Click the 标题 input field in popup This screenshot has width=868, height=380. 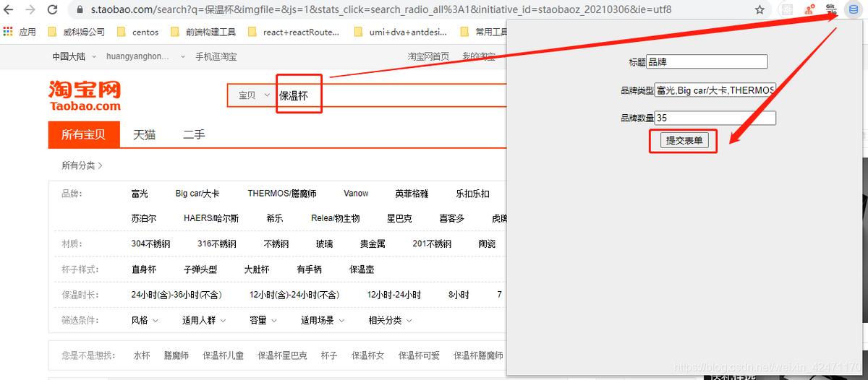click(x=707, y=62)
